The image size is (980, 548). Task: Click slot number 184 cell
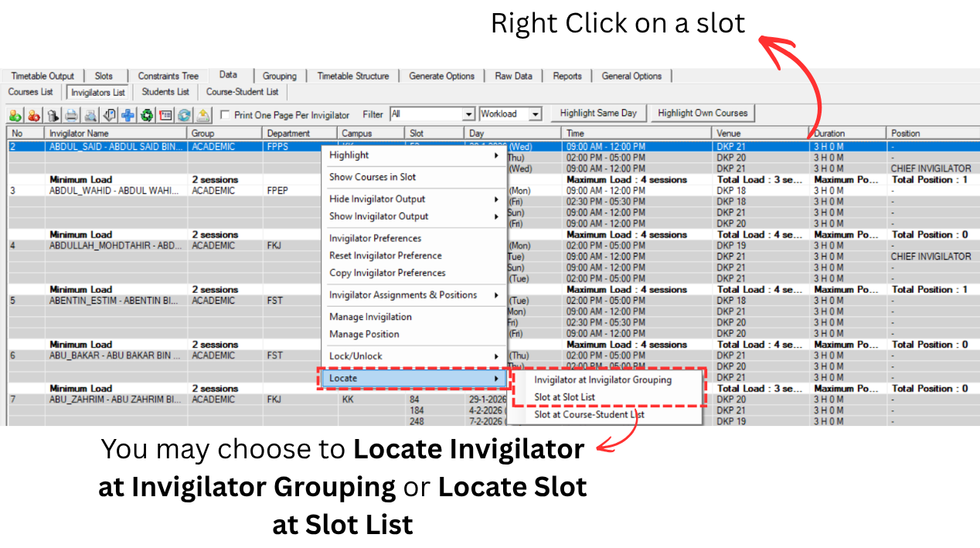point(418,410)
